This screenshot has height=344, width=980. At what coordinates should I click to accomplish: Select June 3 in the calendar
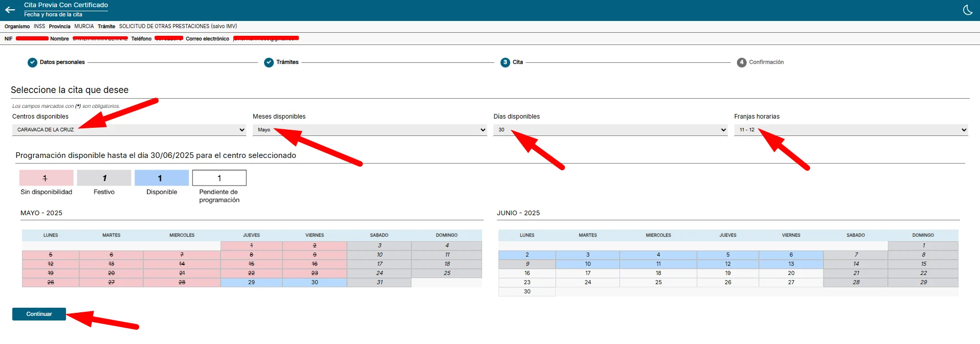(588, 255)
